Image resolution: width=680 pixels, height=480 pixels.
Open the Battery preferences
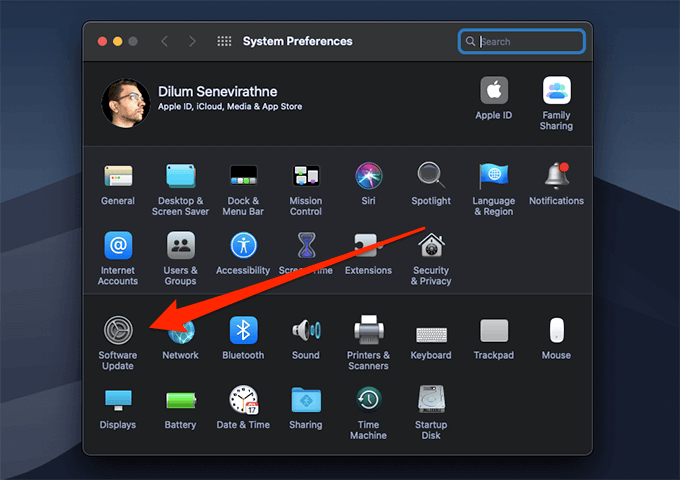pyautogui.click(x=180, y=400)
